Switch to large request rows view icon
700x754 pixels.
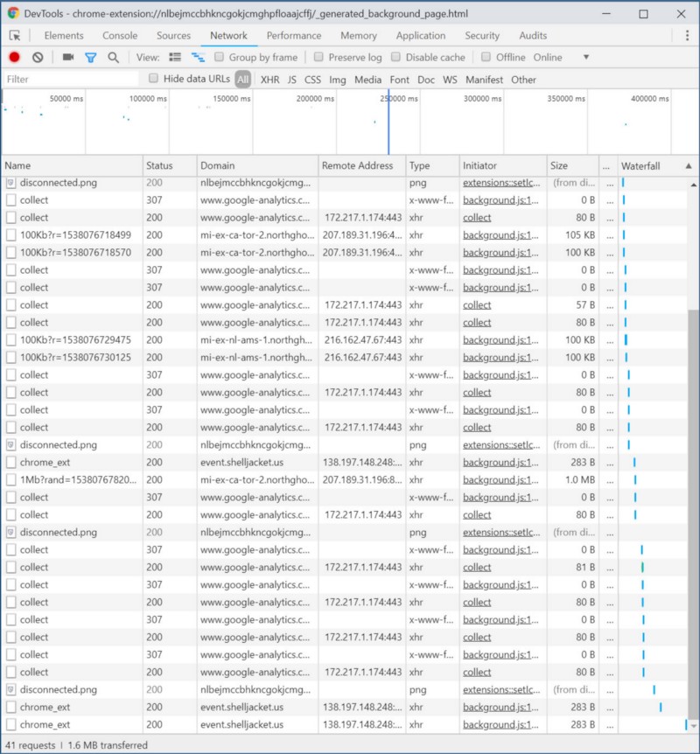175,57
